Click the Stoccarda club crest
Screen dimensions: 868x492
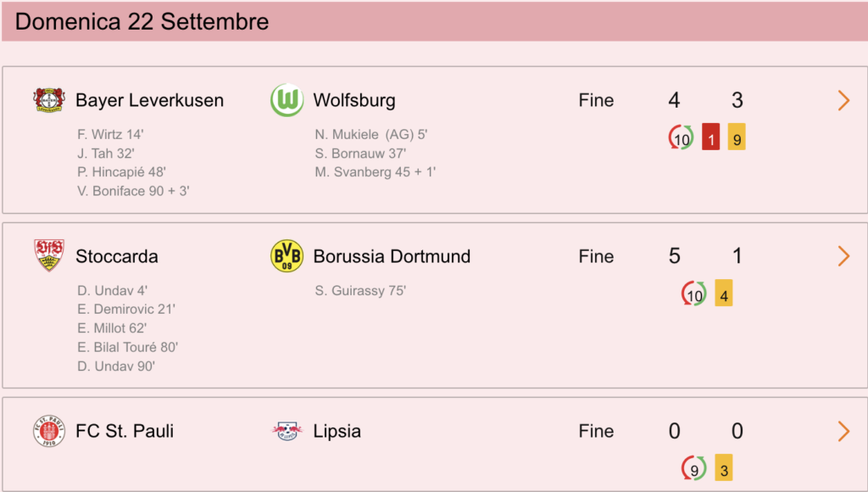click(48, 255)
